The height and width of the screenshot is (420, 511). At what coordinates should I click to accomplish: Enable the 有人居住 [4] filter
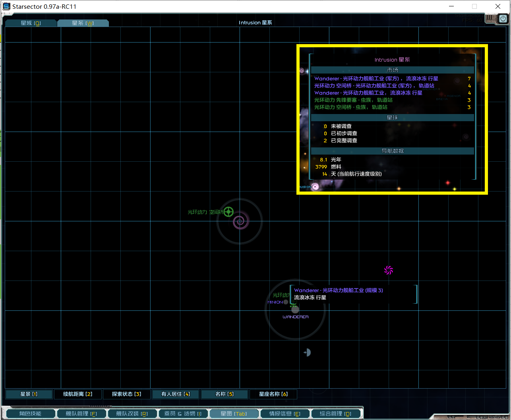[176, 394]
